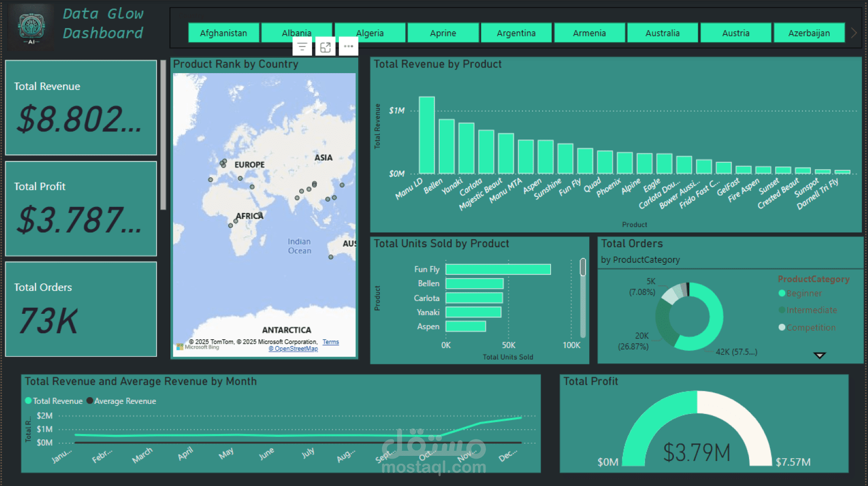
Task: Click the Product Rank by Country title
Action: pyautogui.click(x=235, y=64)
